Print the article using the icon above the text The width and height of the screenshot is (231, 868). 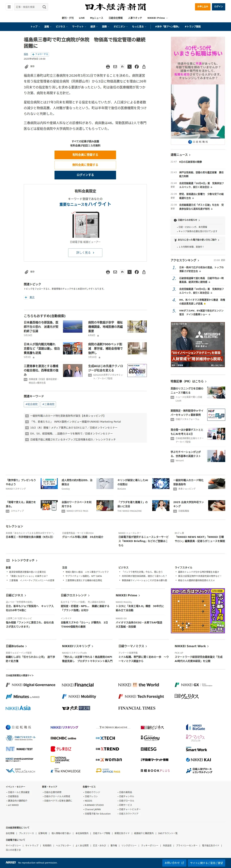[108, 67]
